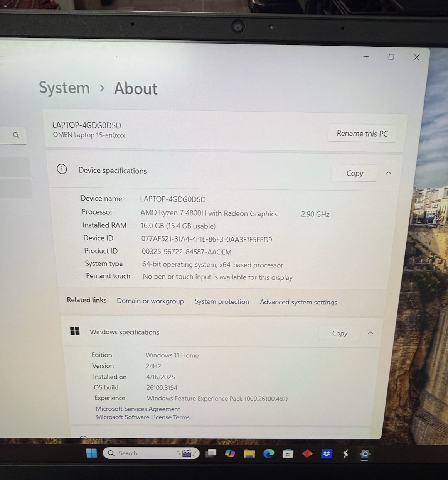The width and height of the screenshot is (448, 480).
Task: Open the white lightning-bolt taskbar app
Action: (346, 454)
